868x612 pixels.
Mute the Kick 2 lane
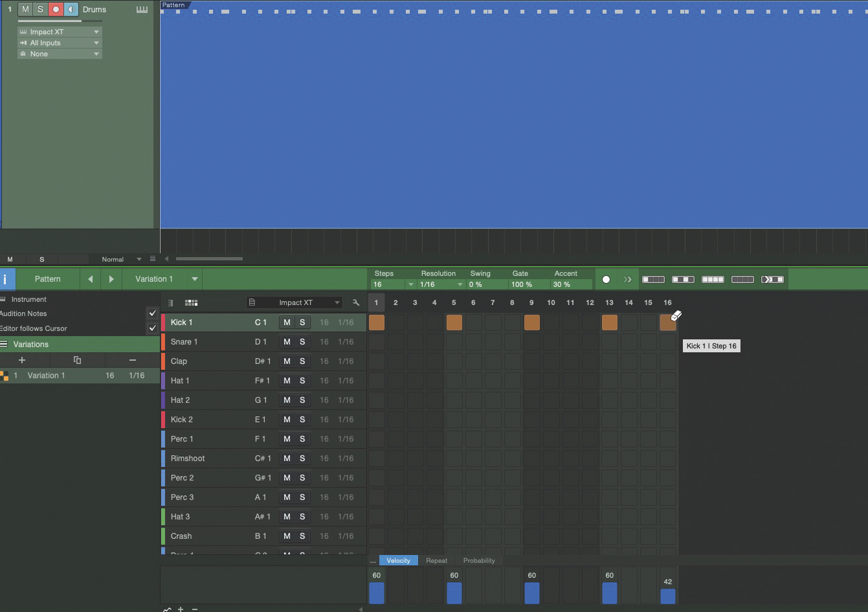[x=287, y=420]
